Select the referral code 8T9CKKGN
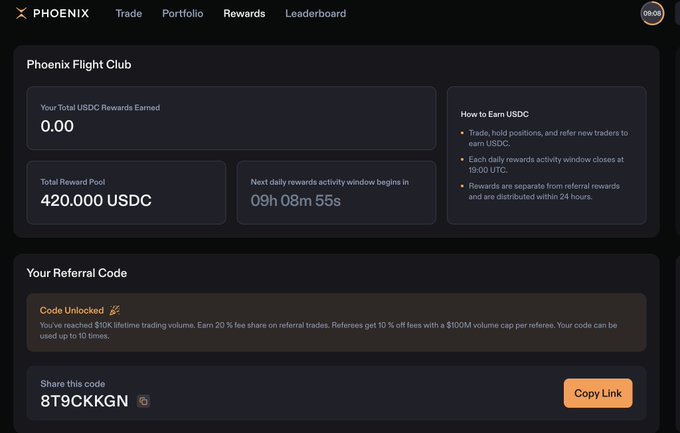Screen dimensions: 680x433 tap(84, 401)
